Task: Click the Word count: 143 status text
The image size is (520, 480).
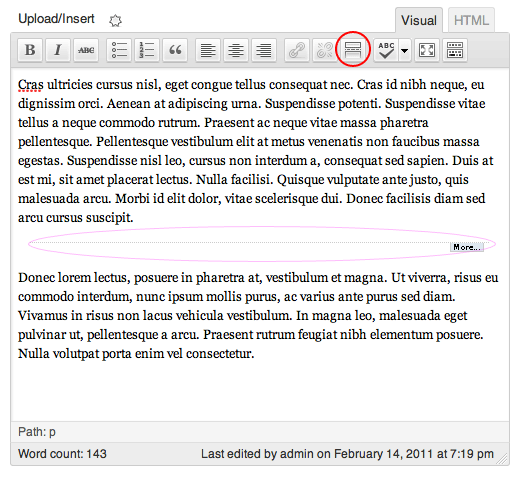Action: [x=62, y=454]
